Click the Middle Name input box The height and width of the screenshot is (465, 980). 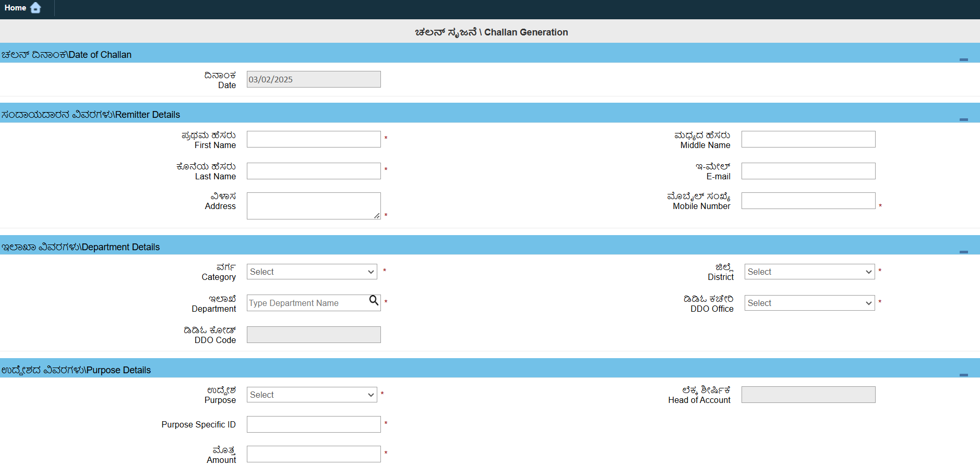[x=808, y=139]
